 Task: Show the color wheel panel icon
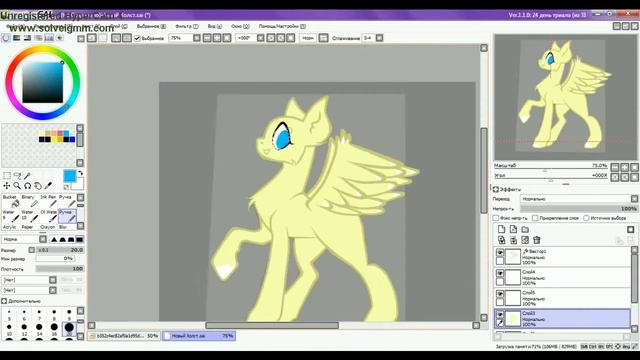[x=6, y=38]
